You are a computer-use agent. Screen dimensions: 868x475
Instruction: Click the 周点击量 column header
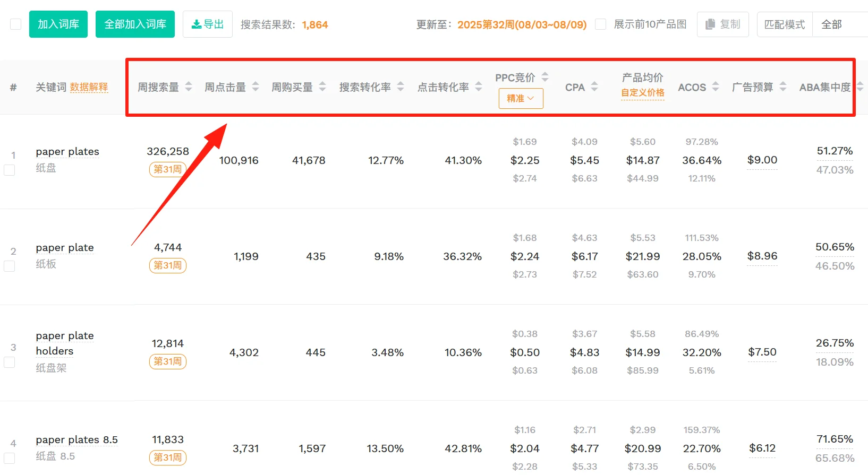225,87
